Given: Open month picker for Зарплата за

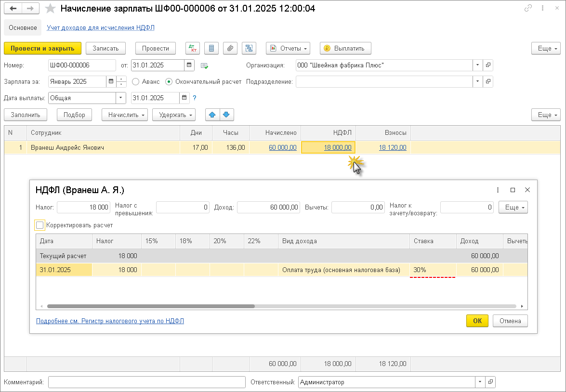Looking at the screenshot, I should click(x=111, y=81).
